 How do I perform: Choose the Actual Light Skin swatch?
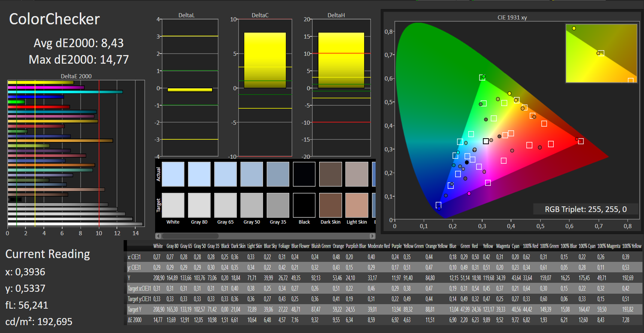click(x=357, y=174)
